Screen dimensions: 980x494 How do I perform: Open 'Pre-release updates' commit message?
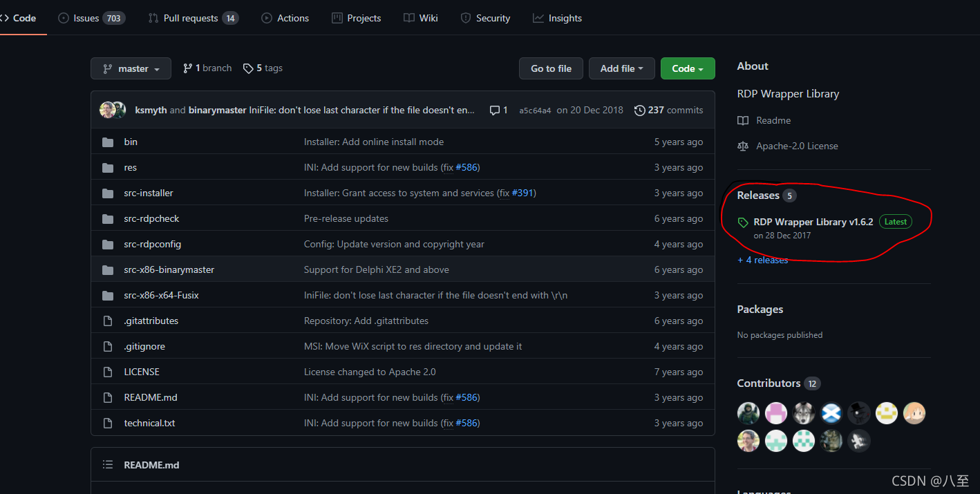click(346, 218)
